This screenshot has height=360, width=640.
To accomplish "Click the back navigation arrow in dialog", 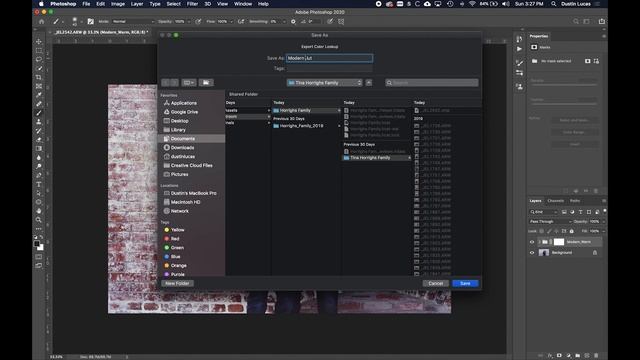I will (x=166, y=83).
